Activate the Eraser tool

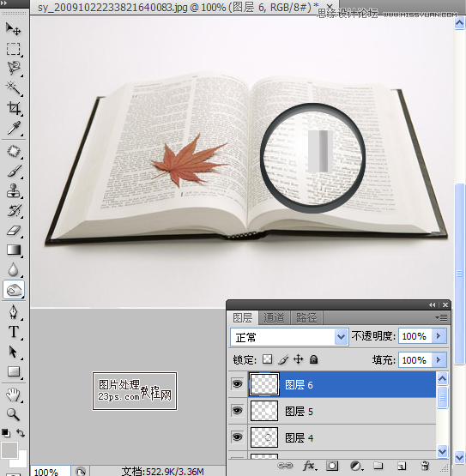pyautogui.click(x=14, y=231)
